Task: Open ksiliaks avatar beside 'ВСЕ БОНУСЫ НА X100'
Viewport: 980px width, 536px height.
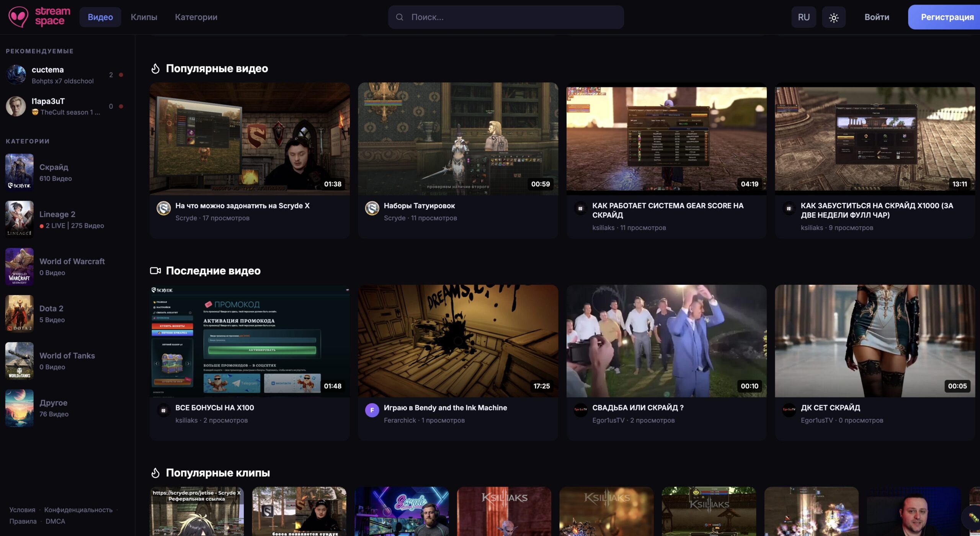Action: click(x=163, y=410)
